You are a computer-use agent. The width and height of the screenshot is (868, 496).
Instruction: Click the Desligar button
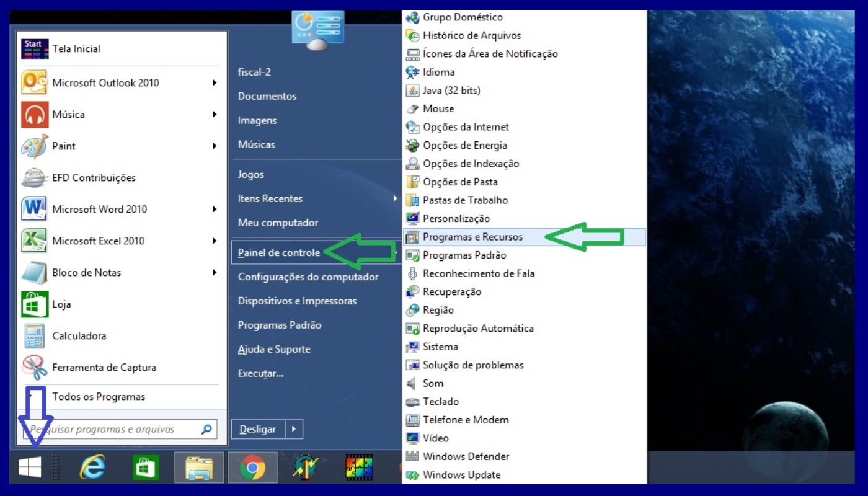click(x=258, y=429)
